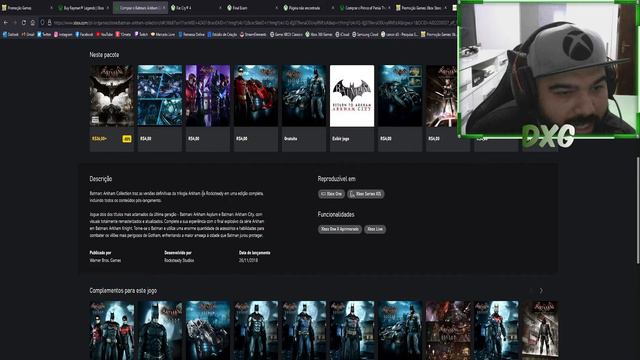Open the Twitter bookmark
The height and width of the screenshot is (360, 640).
tap(44, 35)
